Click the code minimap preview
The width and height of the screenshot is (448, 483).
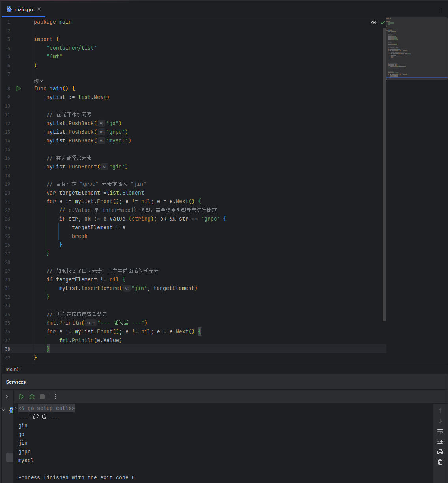(x=417, y=49)
